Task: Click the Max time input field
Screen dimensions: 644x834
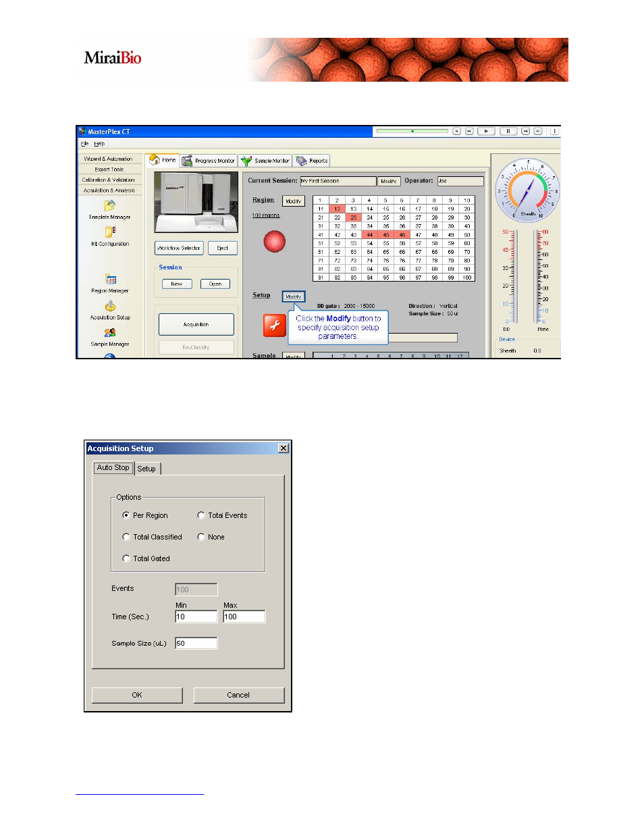Action: click(x=244, y=617)
